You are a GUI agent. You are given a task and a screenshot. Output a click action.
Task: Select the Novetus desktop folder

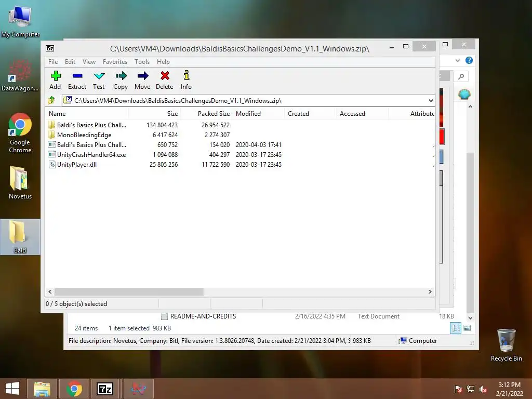20,182
